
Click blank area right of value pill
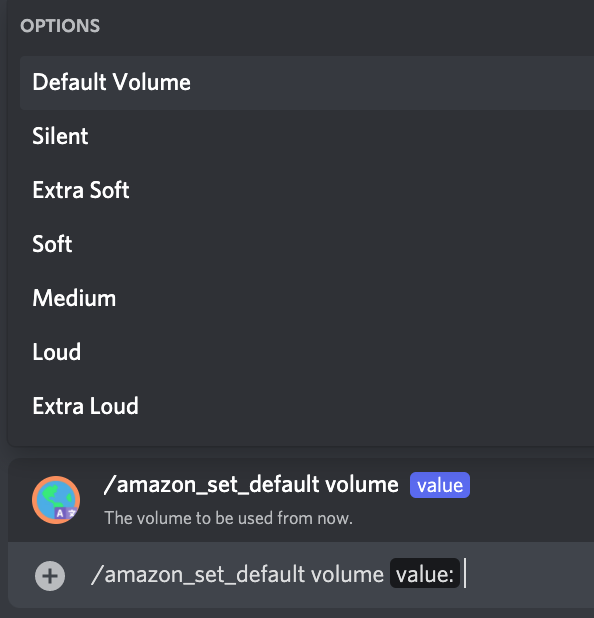tap(532, 485)
